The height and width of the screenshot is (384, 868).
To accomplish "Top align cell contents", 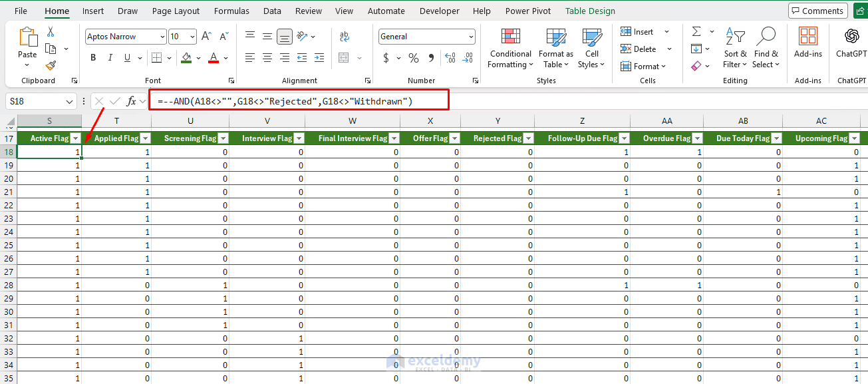I will point(250,37).
